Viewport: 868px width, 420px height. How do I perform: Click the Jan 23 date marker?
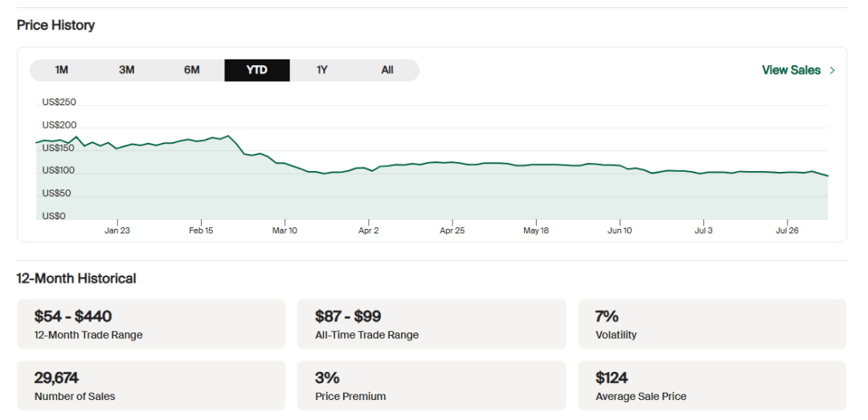117,230
